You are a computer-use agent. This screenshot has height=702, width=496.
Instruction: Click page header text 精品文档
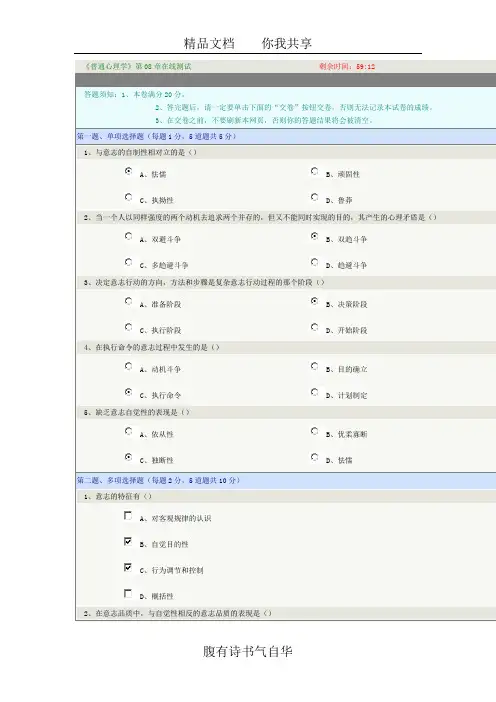209,43
